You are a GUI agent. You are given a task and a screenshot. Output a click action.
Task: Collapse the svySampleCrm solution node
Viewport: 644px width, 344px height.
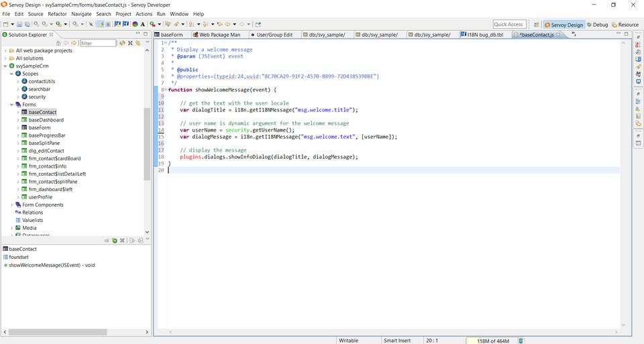coord(5,66)
